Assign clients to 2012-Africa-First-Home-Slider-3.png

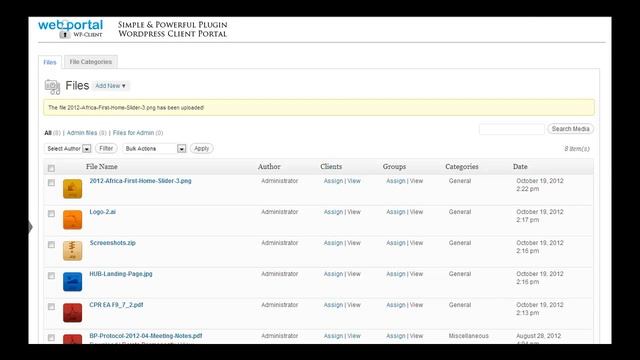tap(333, 181)
